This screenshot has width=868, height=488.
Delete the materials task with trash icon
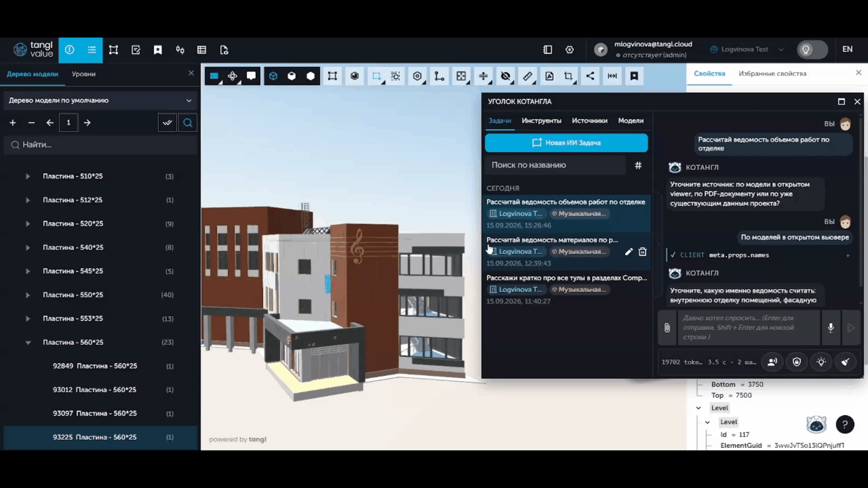(x=642, y=252)
